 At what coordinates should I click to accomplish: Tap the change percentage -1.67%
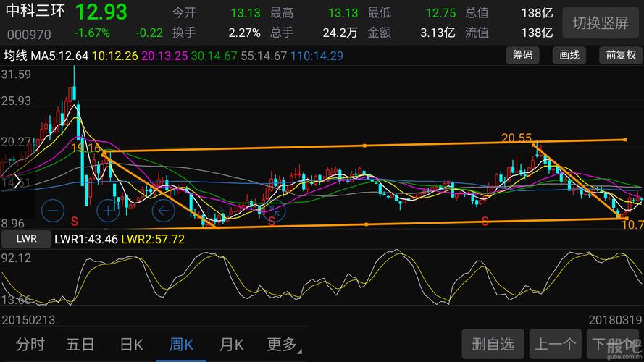tap(92, 33)
